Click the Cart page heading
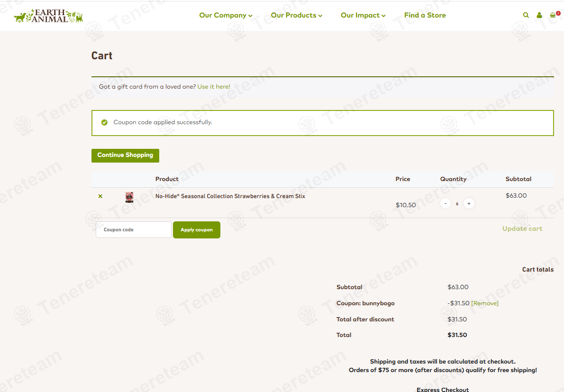Viewport: 564px width, 392px height. 102,56
